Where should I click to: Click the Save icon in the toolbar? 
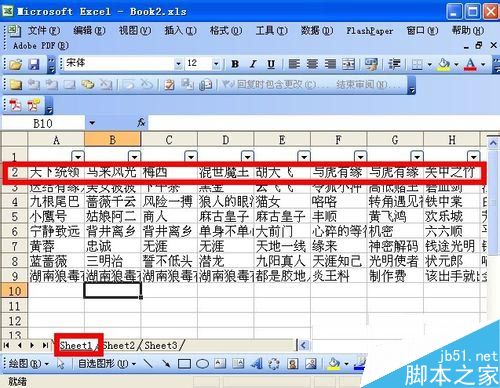(34, 64)
